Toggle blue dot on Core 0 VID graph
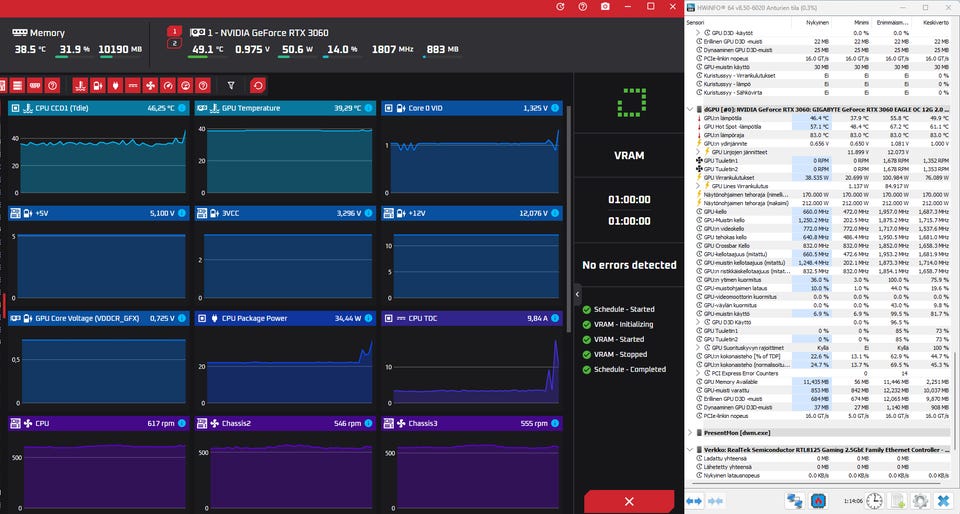960x514 pixels. 555,108
